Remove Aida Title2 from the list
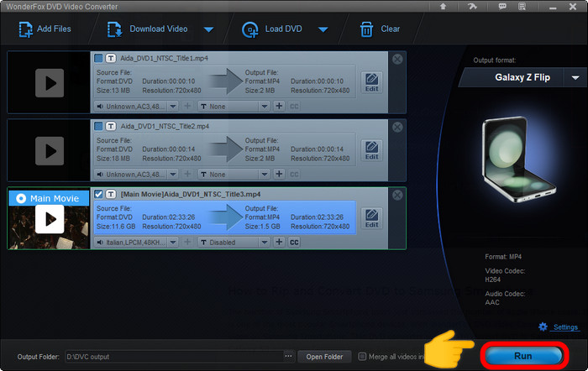Image resolution: width=588 pixels, height=371 pixels. [397, 128]
